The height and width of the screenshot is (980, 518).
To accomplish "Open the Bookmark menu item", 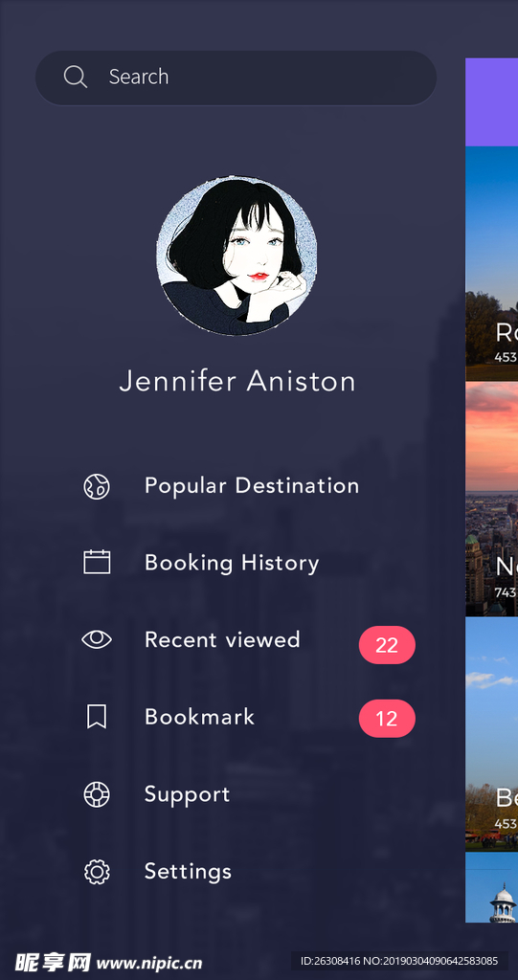I will 199,716.
